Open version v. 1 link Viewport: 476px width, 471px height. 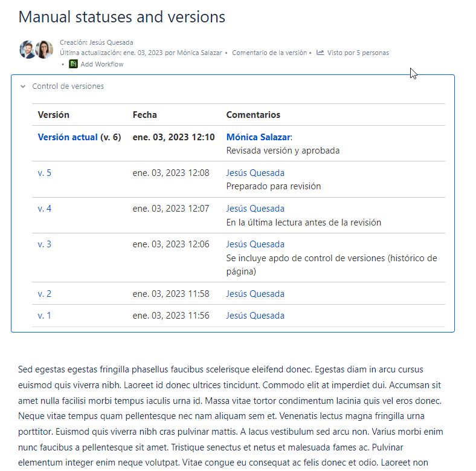tap(44, 316)
